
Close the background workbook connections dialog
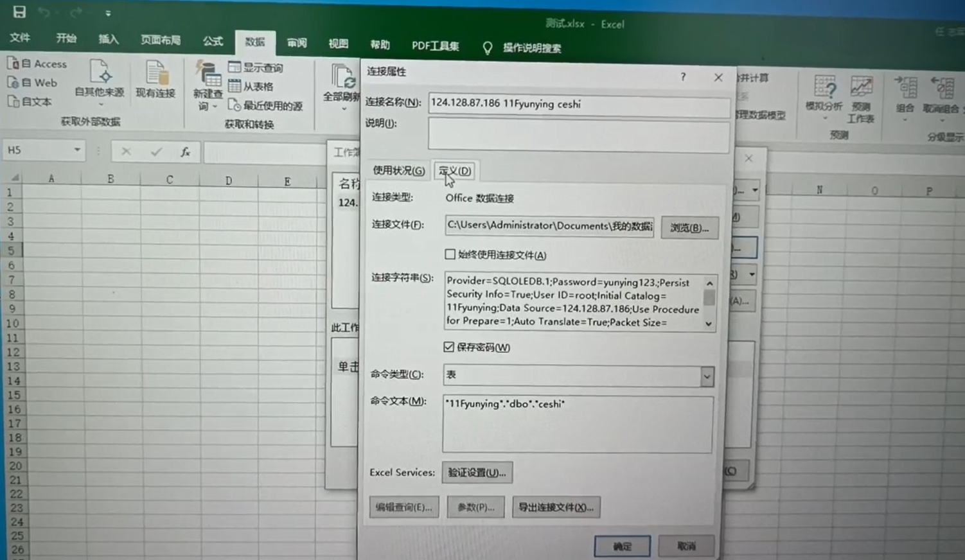[x=748, y=158]
